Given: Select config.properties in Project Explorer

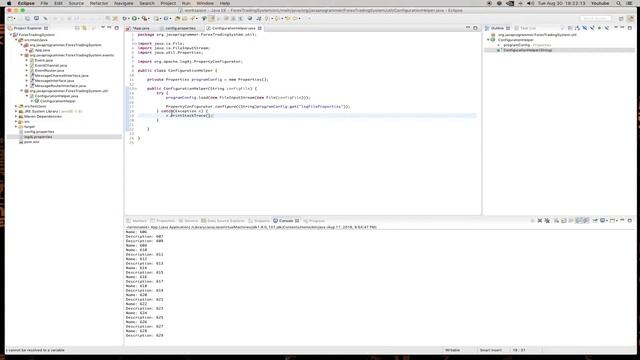Looking at the screenshot, I should [39, 132].
